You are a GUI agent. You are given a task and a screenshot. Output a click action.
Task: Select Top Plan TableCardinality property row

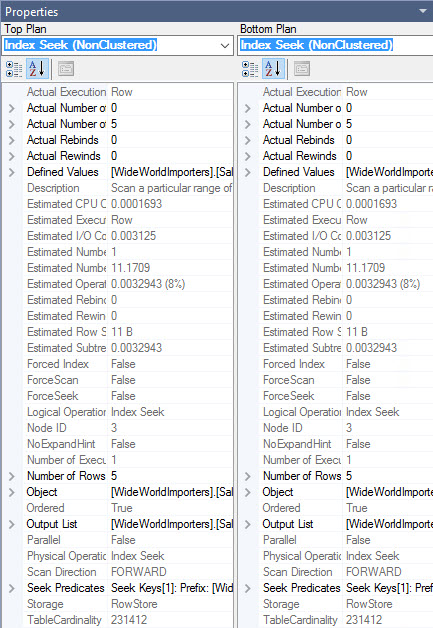117,620
